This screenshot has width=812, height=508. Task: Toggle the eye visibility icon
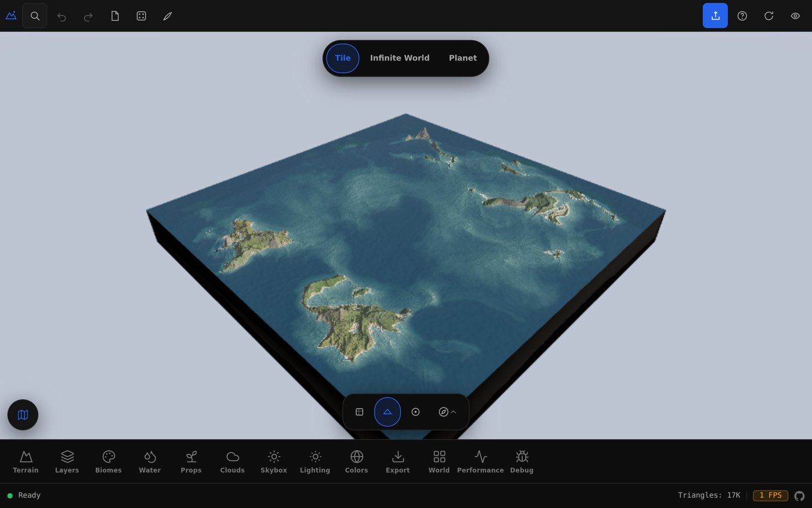795,16
